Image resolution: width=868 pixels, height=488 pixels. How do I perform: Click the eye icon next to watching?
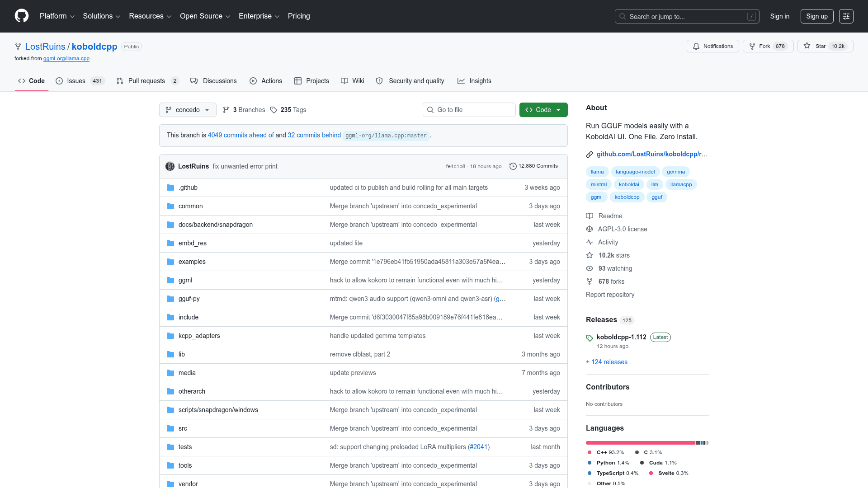tap(590, 268)
